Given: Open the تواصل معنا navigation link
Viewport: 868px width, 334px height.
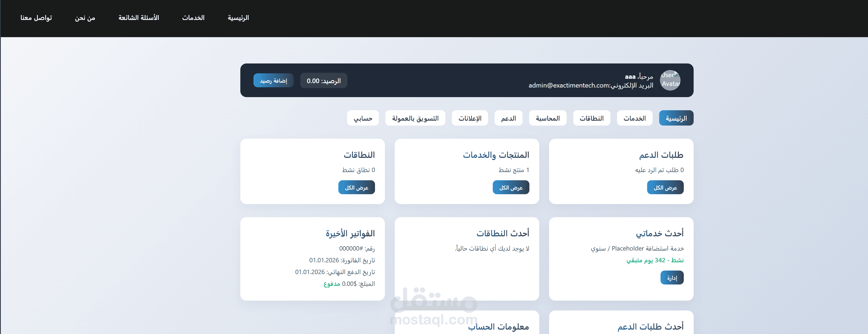Looking at the screenshot, I should 36,18.
